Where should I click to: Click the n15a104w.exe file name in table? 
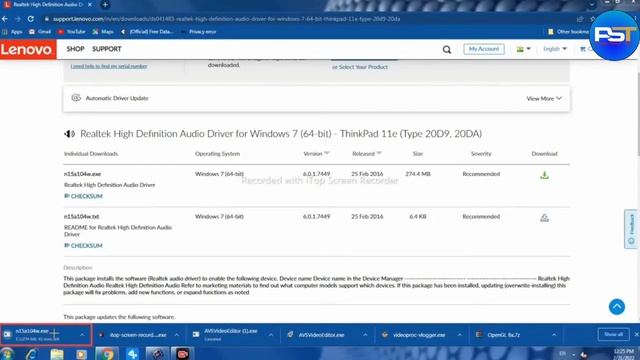click(x=82, y=174)
